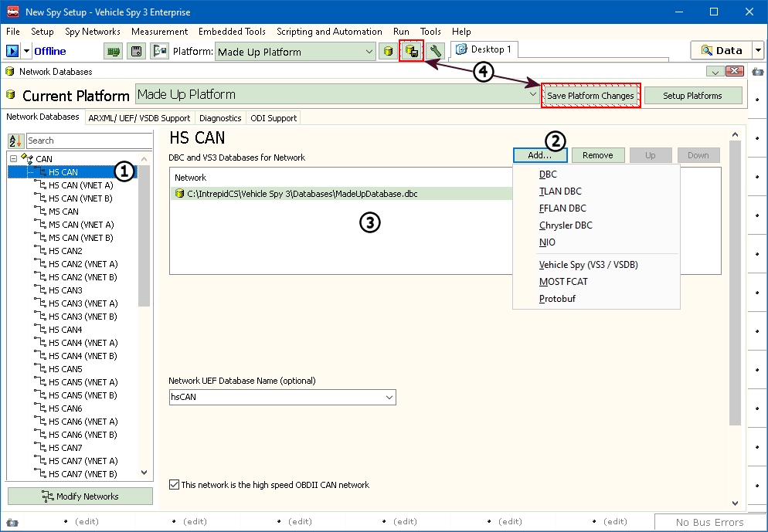Collapse the CAN tree node
Screen dimensions: 768x532
click(13, 159)
